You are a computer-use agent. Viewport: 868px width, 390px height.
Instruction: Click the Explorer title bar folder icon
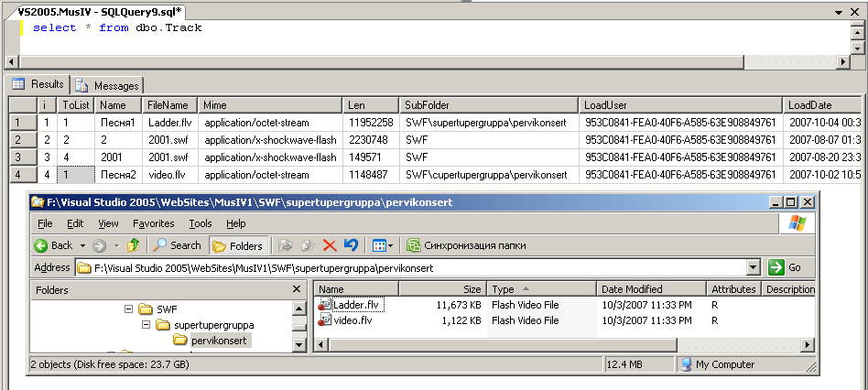(38, 202)
